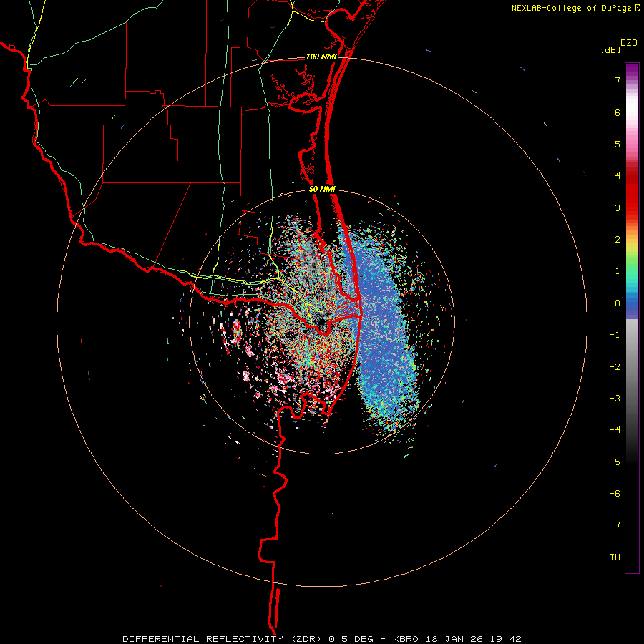Click the [dB] unit label
Screen dimensions: 644x644
[610, 49]
